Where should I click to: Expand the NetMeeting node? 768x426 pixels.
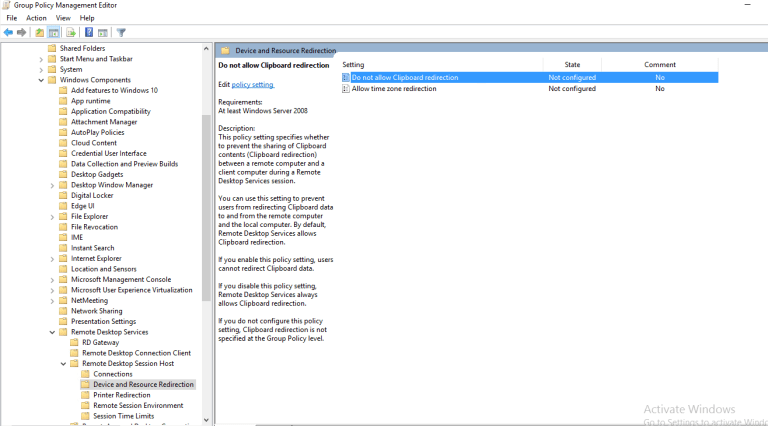point(52,301)
